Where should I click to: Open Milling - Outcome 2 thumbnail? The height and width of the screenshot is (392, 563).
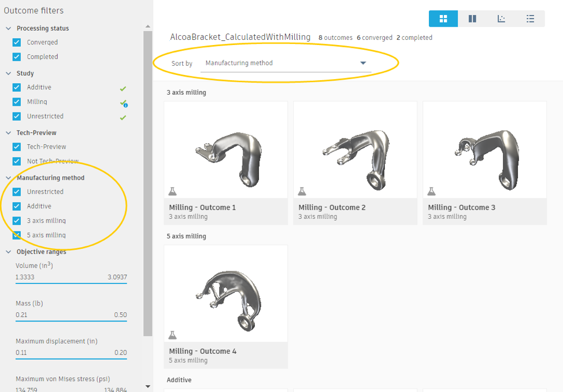[x=355, y=150]
